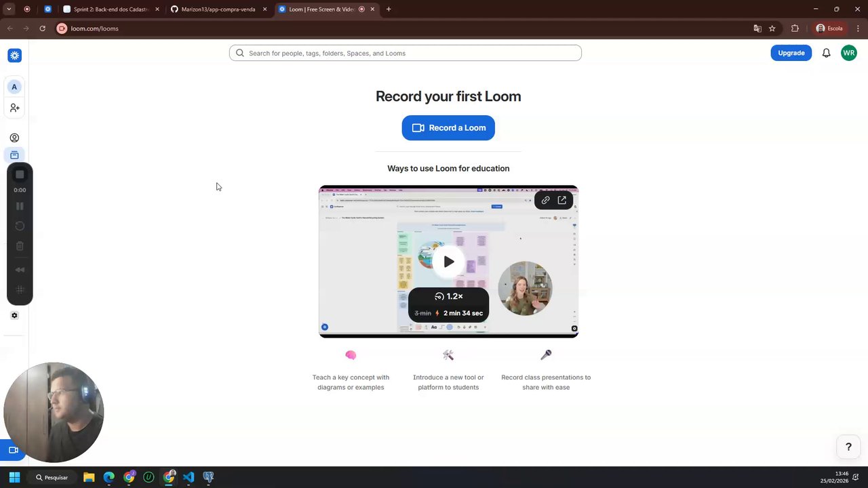Click 'Teach a key concept with diagrams or examples'
The height and width of the screenshot is (488, 868).
point(351,382)
